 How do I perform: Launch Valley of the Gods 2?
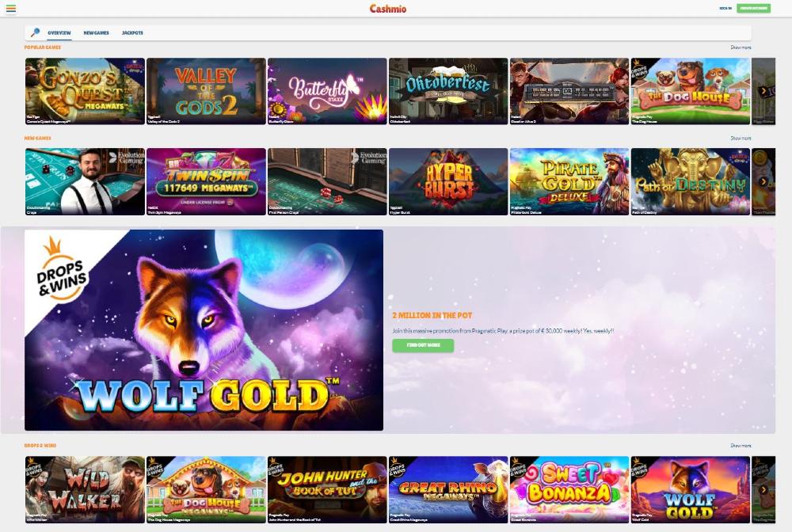(206, 91)
